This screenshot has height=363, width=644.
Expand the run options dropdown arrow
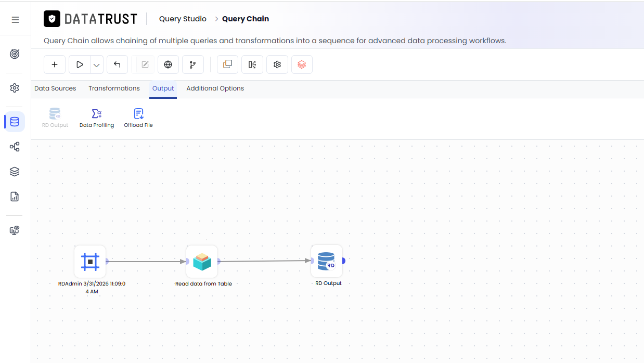point(97,64)
